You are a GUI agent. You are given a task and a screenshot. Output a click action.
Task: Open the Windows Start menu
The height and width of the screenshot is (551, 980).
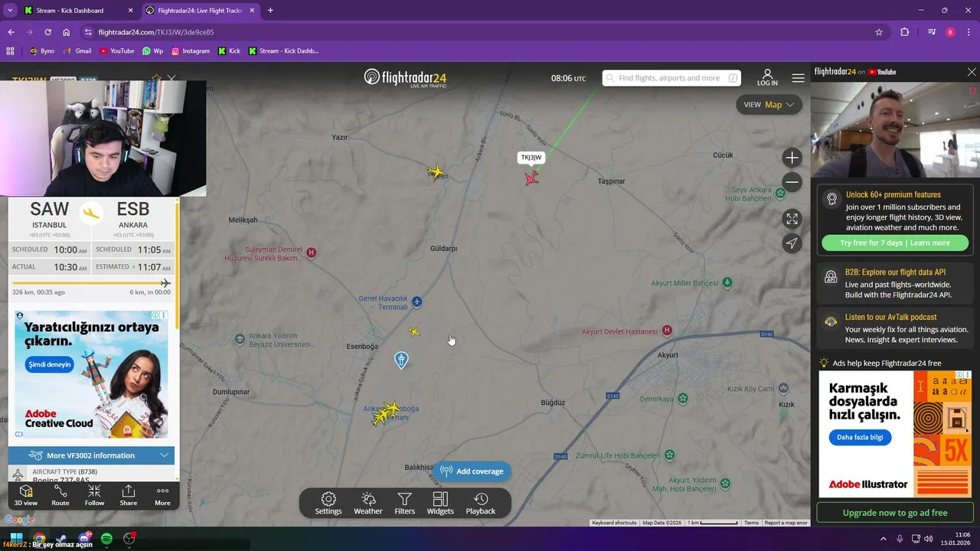click(17, 539)
